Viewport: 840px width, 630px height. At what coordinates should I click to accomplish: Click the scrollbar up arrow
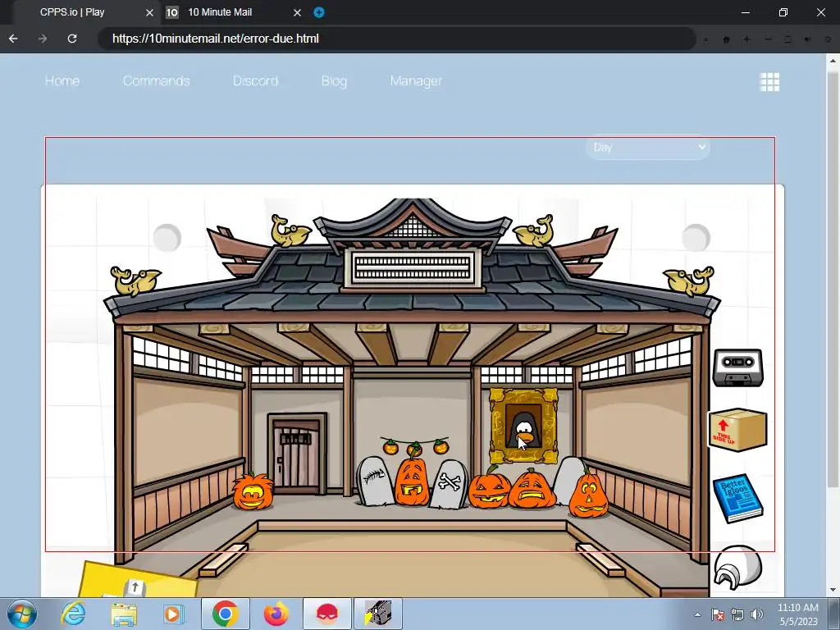tap(833, 60)
